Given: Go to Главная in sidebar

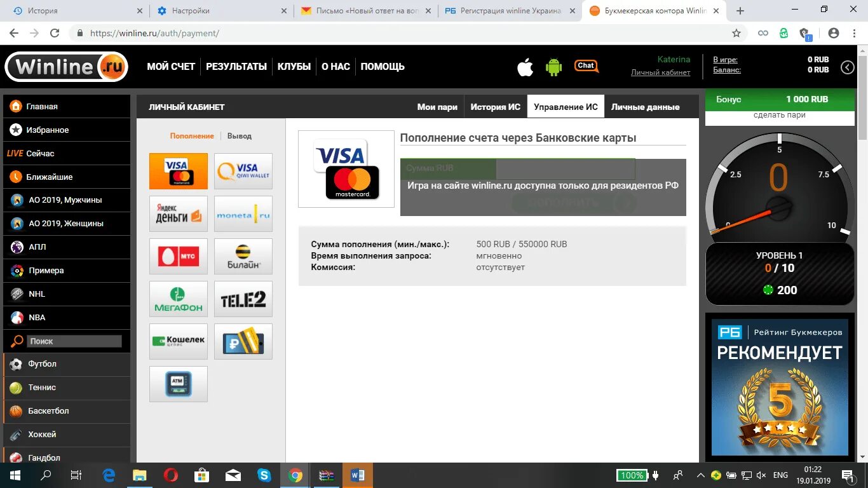Looking at the screenshot, I should pyautogui.click(x=67, y=106).
